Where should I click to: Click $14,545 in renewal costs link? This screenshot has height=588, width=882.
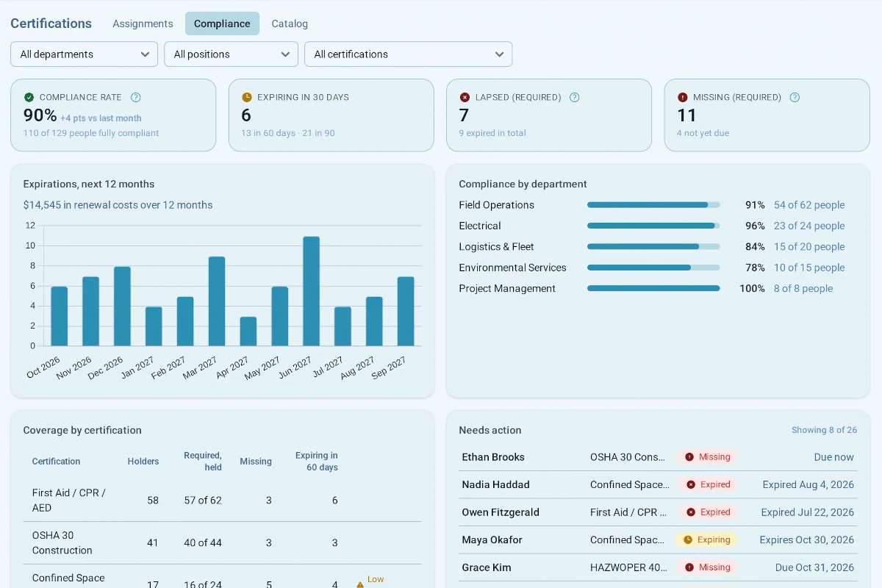pyautogui.click(x=118, y=205)
